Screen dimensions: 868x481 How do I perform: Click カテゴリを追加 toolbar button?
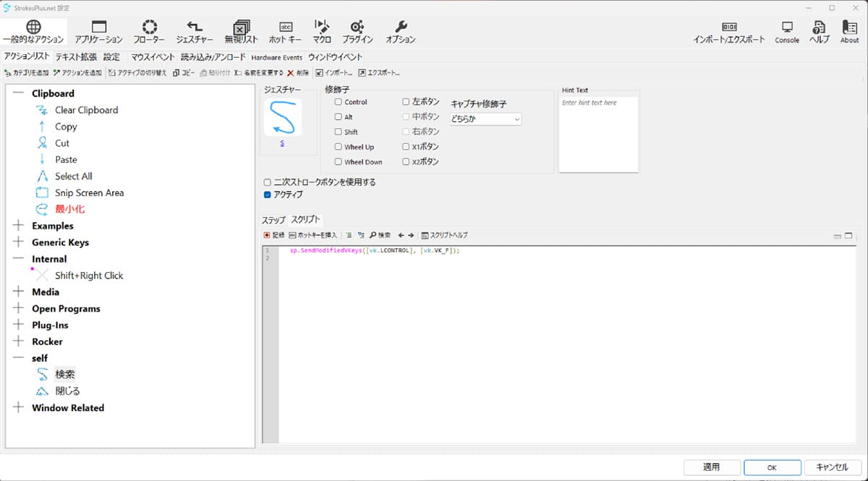click(26, 73)
